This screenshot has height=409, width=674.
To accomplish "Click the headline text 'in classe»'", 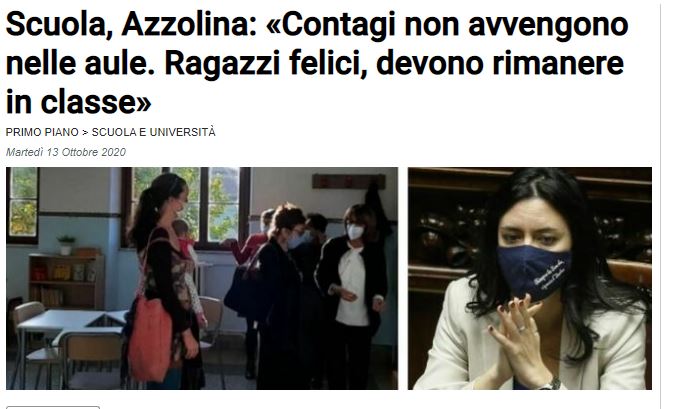I will pyautogui.click(x=79, y=102).
